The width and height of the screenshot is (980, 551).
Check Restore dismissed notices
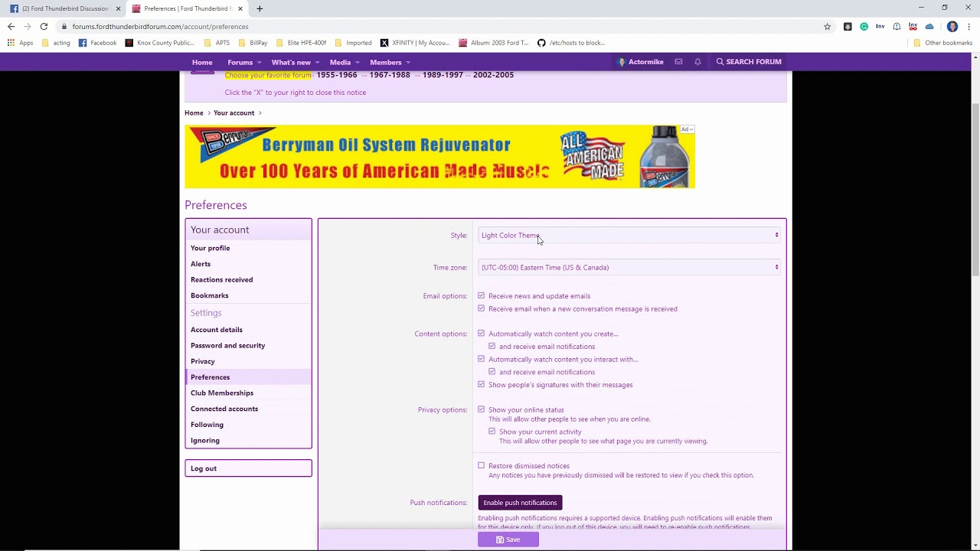click(482, 465)
